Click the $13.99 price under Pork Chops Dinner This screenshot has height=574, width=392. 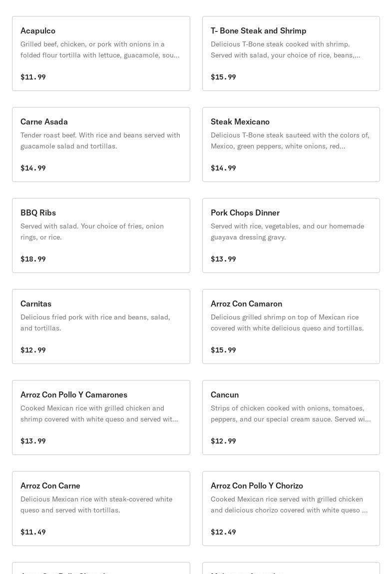[223, 259]
